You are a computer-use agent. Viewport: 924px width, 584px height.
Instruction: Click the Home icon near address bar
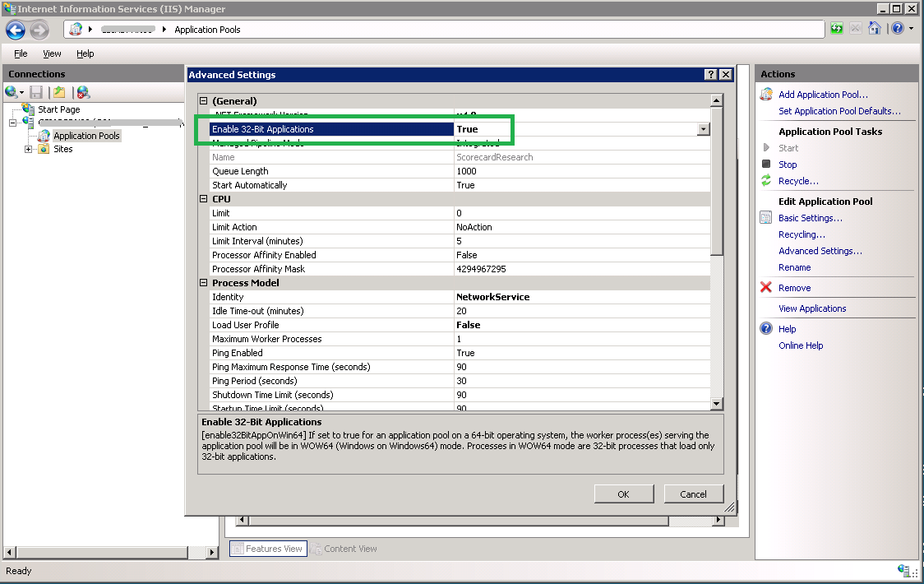coord(875,28)
